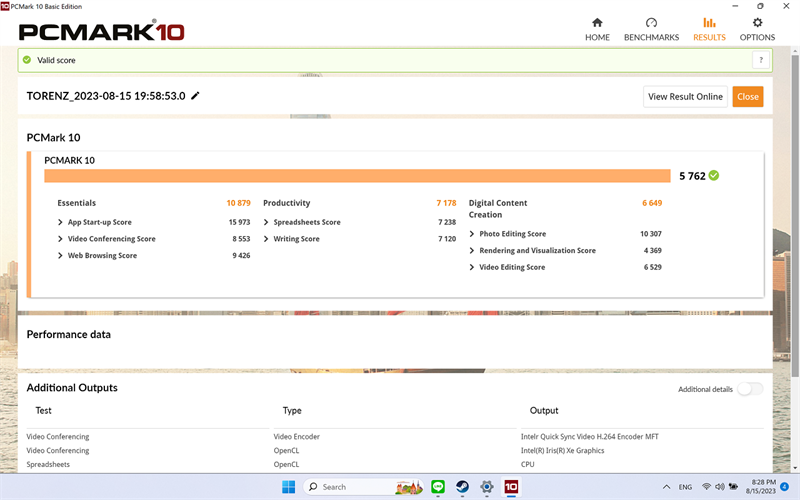800x500 pixels.
Task: Click the scroll down arrow
Action: point(795,468)
